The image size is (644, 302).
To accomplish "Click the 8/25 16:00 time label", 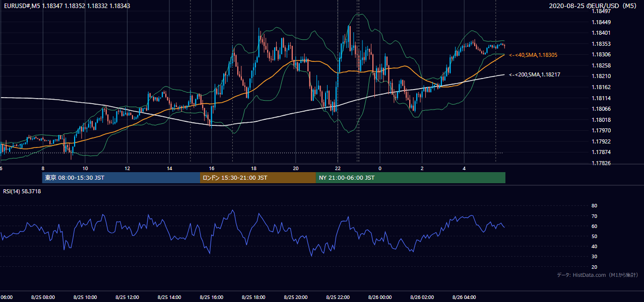I will (x=212, y=297).
